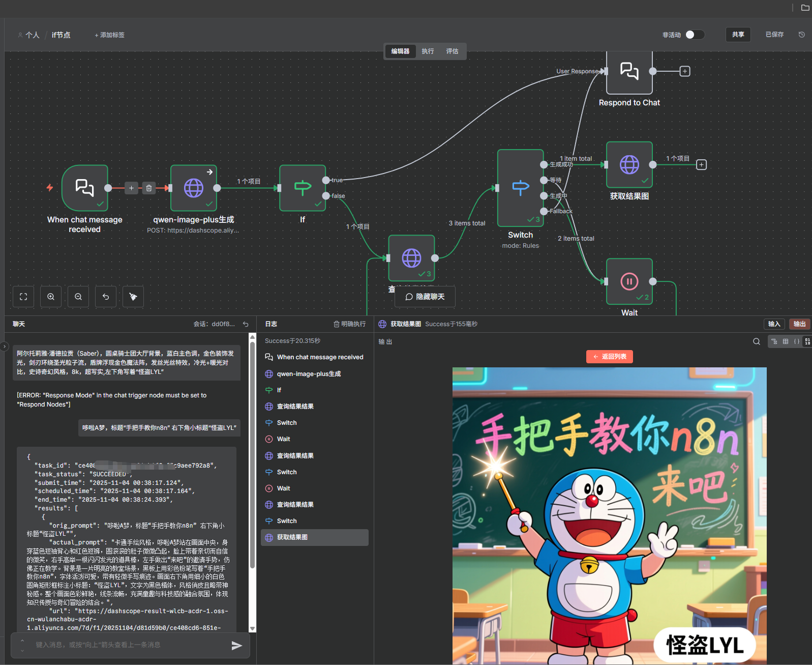Switch output to binary view
The image size is (812, 665).
[807, 341]
